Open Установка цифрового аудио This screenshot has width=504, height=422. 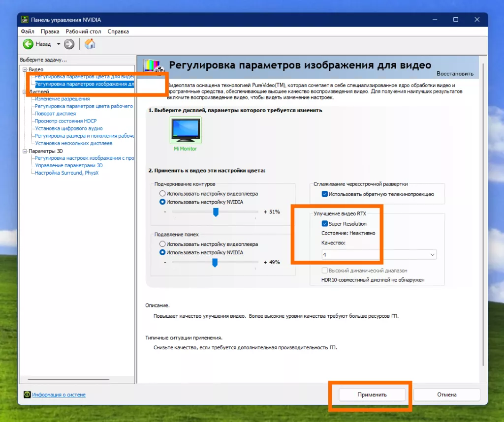tap(69, 128)
